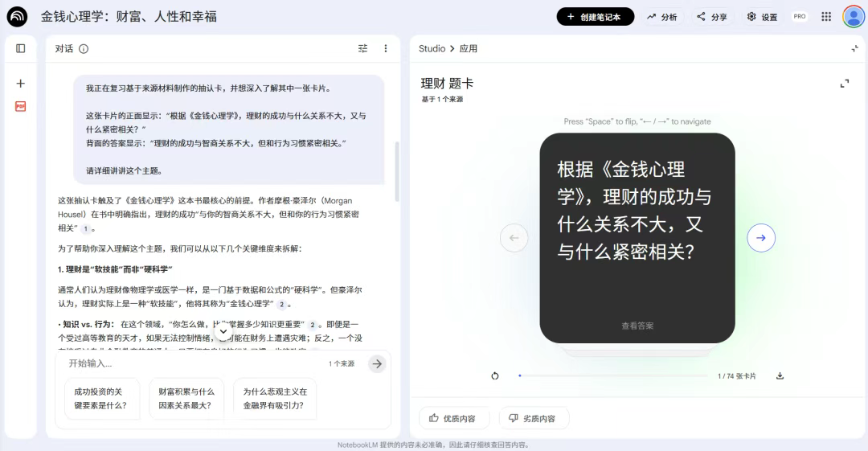Click the 应用 breadcrumb item
Screen dimensions: 868x451
click(x=469, y=49)
